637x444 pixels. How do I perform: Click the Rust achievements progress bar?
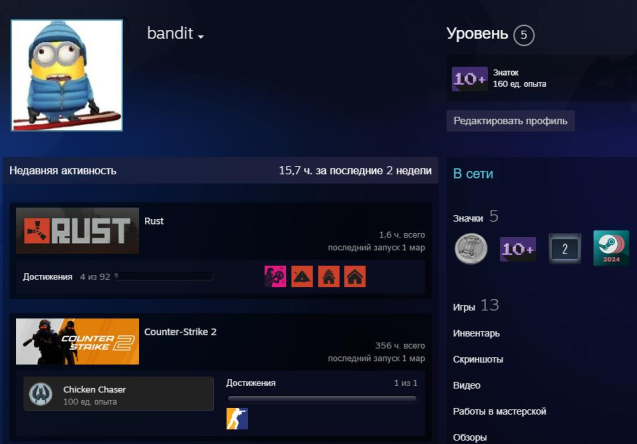163,277
